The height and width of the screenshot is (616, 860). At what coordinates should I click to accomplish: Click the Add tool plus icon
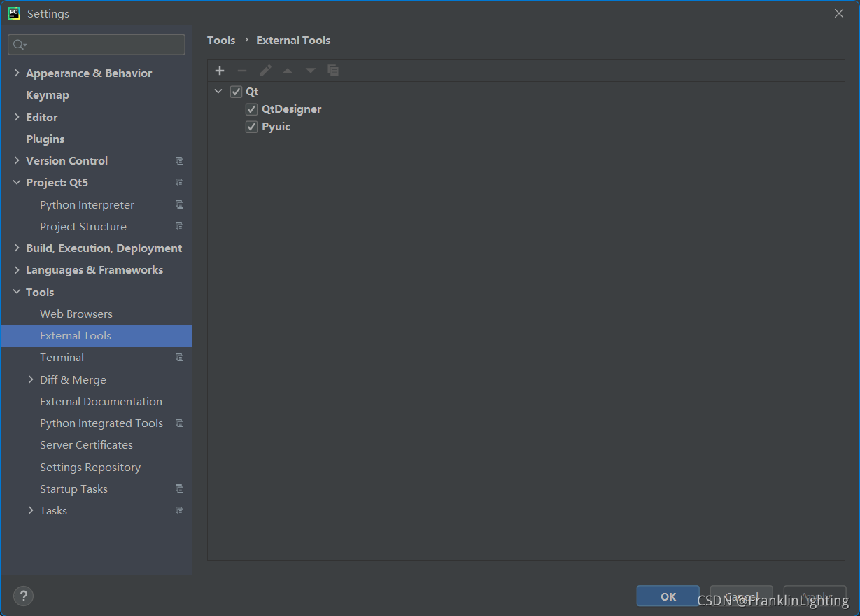(220, 71)
